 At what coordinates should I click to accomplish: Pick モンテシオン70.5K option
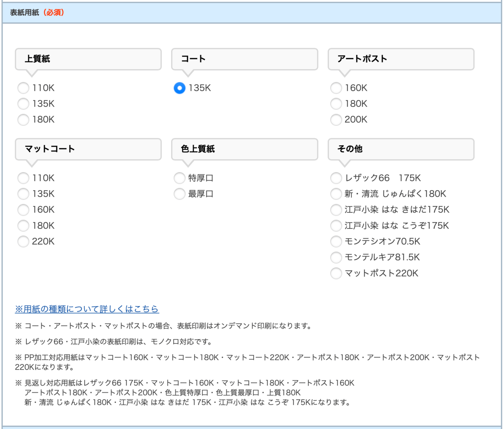coord(336,241)
